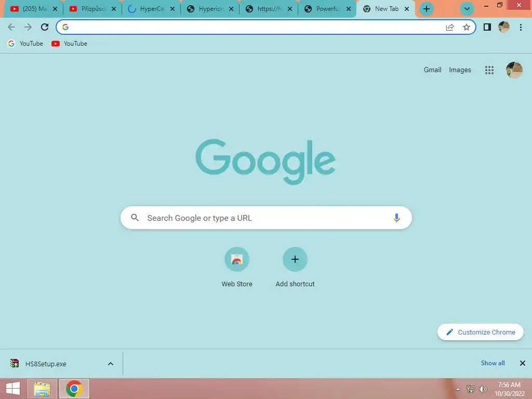
Task: Click the magnifier icon in search box
Action: [135, 218]
